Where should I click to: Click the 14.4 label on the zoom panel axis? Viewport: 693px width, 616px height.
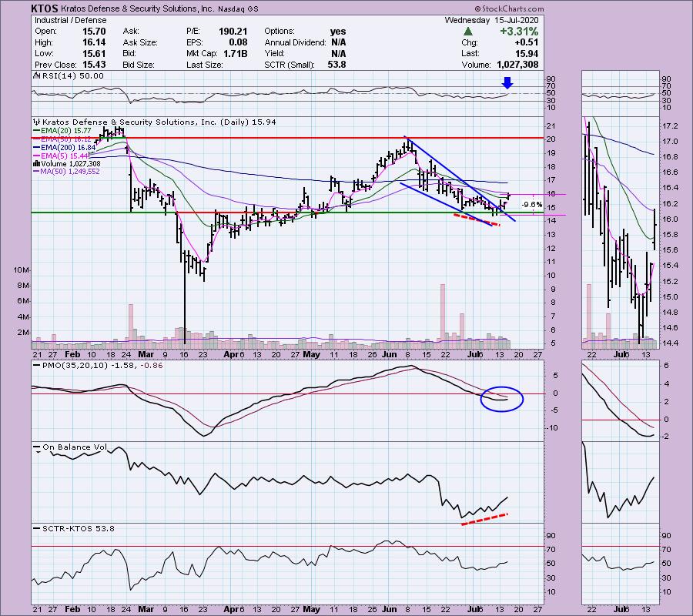(x=671, y=343)
